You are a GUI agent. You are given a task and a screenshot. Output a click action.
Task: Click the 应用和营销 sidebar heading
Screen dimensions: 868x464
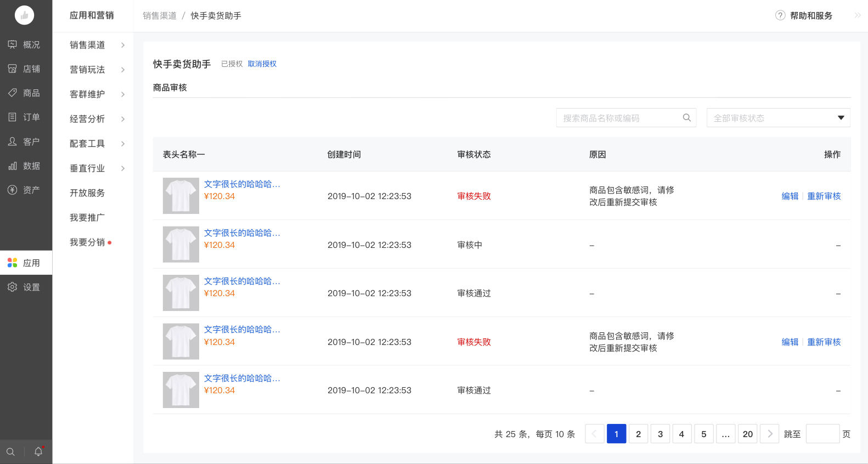click(x=92, y=15)
